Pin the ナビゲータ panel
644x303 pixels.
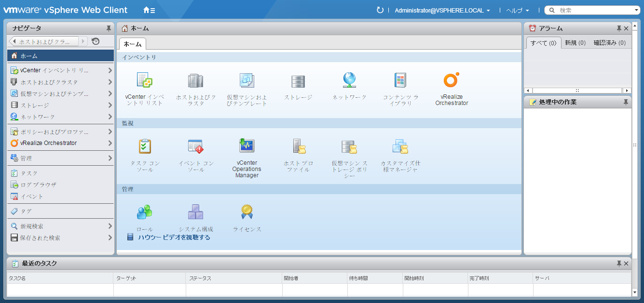[109, 28]
